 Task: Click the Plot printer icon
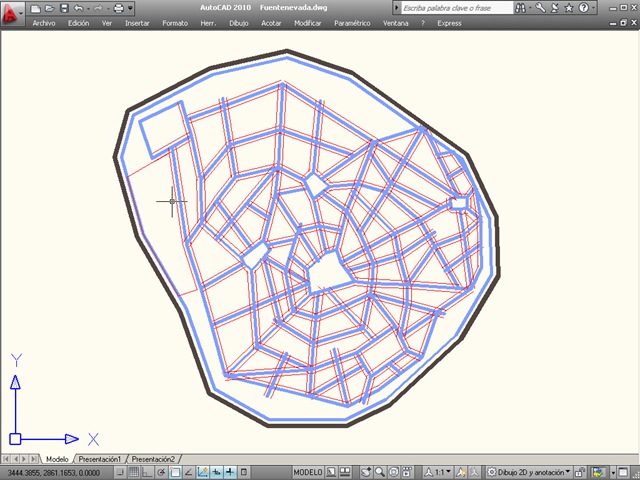pos(118,8)
